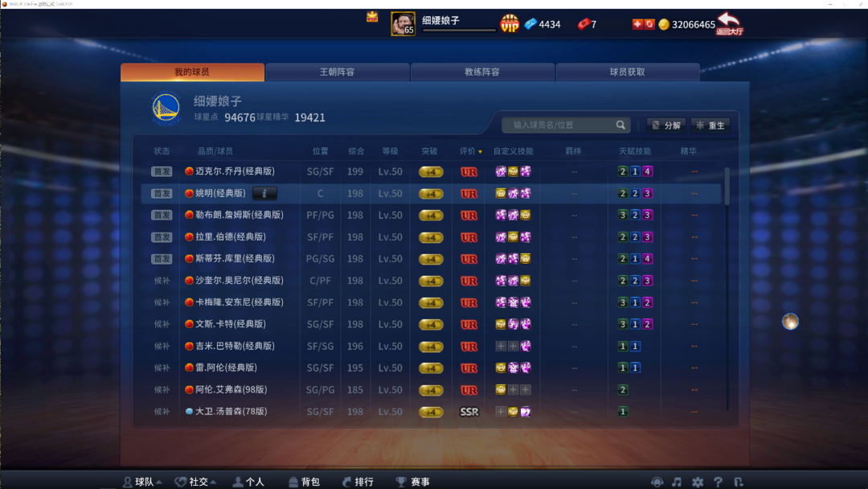Toggle the 候补 status of 沙奎尔.奥尼尔(经典版)
This screenshot has height=489, width=868.
point(162,281)
